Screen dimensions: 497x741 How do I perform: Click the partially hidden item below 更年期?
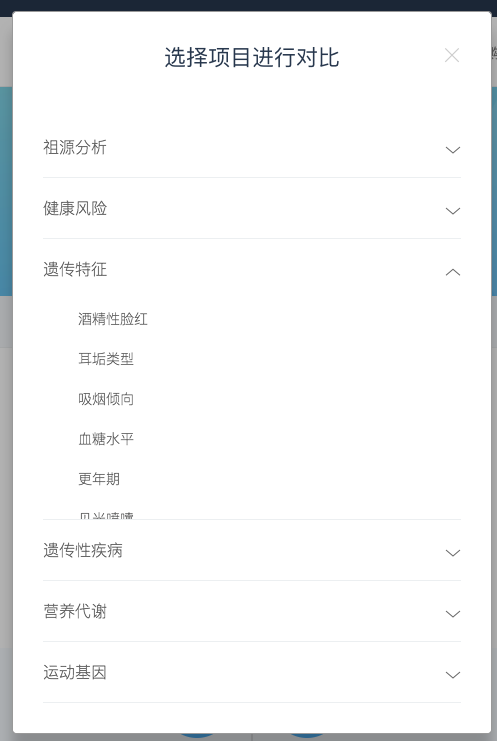point(106,515)
